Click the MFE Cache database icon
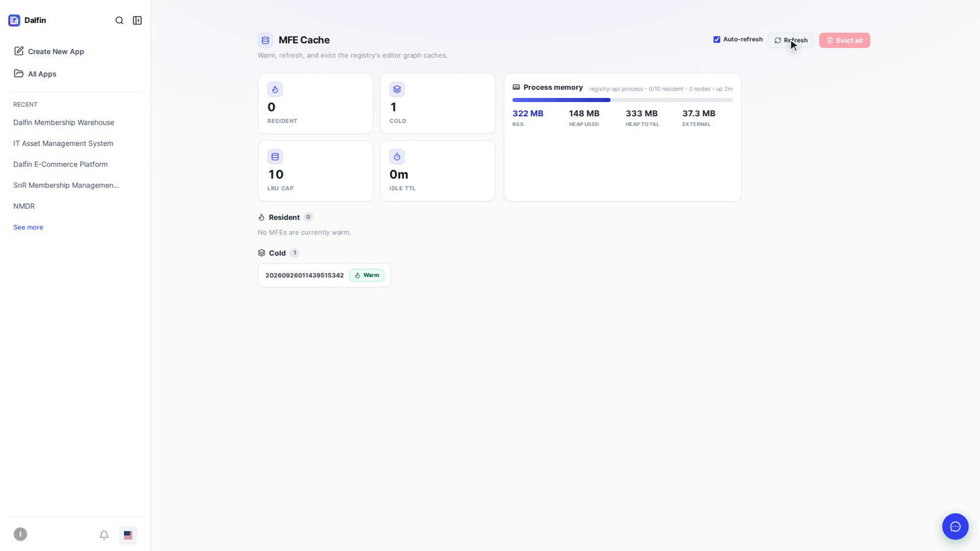 tap(265, 40)
